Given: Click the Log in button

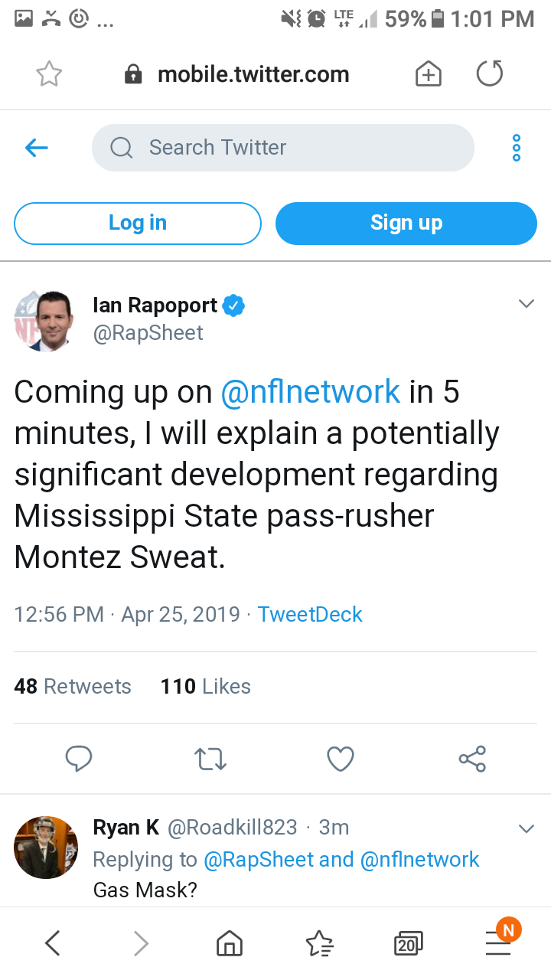Looking at the screenshot, I should [x=138, y=223].
